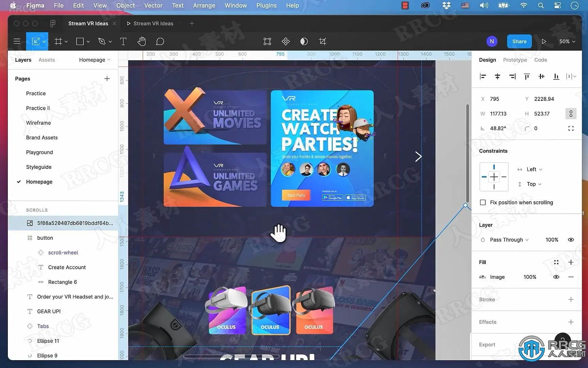This screenshot has width=588, height=368.
Task: Switch to the Code tab
Action: [541, 60]
